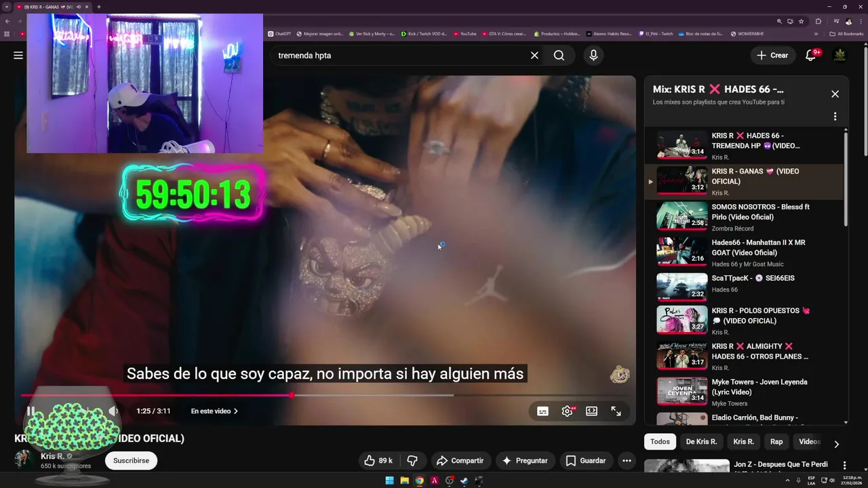Open the tab search dropdown arrow
Image resolution: width=868 pixels, height=488 pixels.
click(x=7, y=7)
